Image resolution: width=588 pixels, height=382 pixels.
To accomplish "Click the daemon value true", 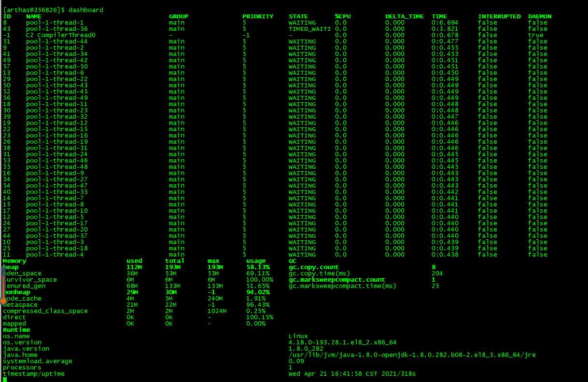I will pos(536,35).
